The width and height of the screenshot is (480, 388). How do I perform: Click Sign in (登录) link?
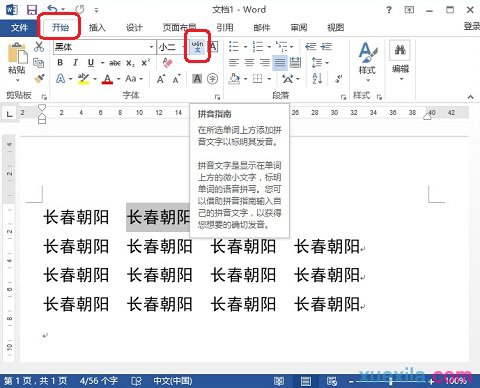pyautogui.click(x=472, y=26)
